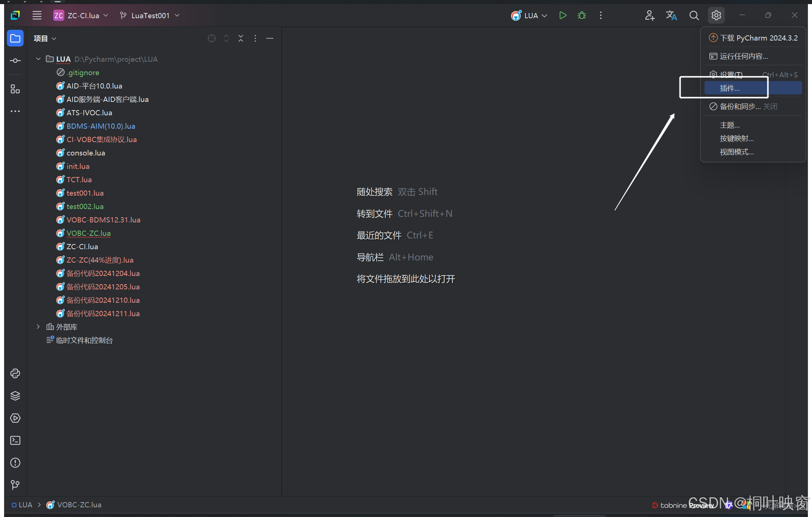Image resolution: width=812 pixels, height=517 pixels.
Task: Open console.lua in the project tree
Action: (86, 153)
